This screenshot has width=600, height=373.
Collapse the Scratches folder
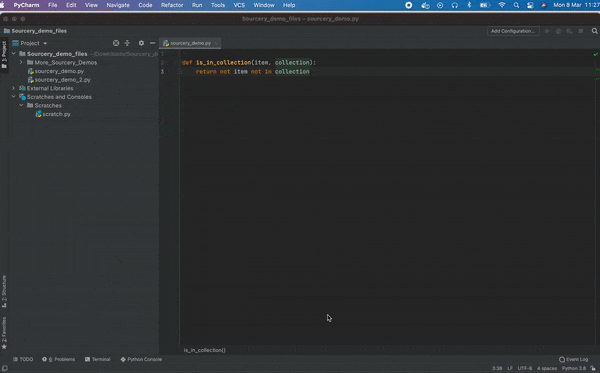[x=21, y=105]
